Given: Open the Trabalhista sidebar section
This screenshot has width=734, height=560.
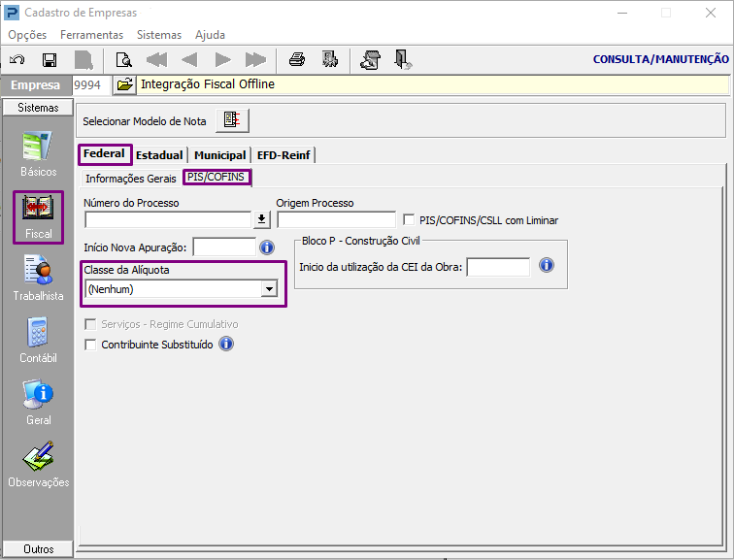Looking at the screenshot, I should coord(38,278).
